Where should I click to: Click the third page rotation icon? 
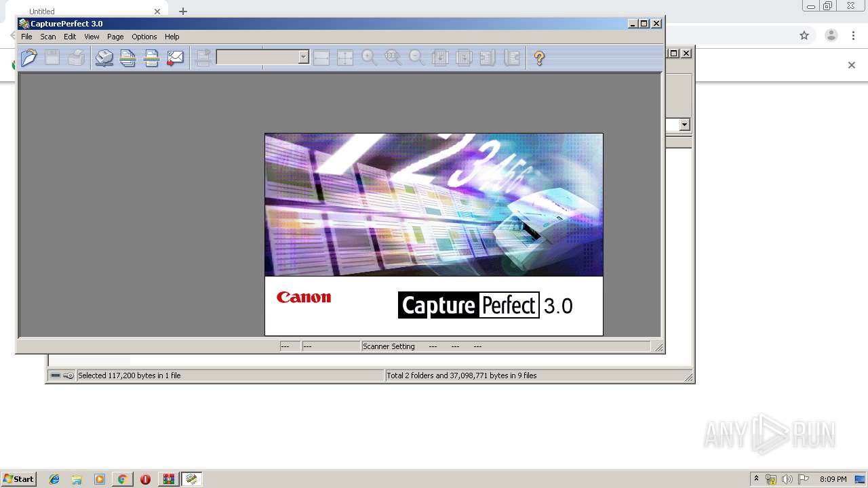488,58
